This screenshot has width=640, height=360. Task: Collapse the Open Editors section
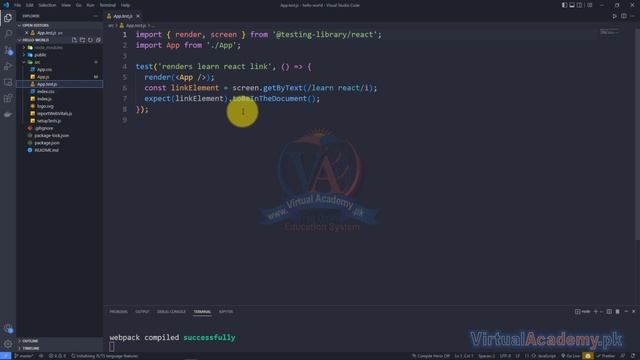[60, 25]
